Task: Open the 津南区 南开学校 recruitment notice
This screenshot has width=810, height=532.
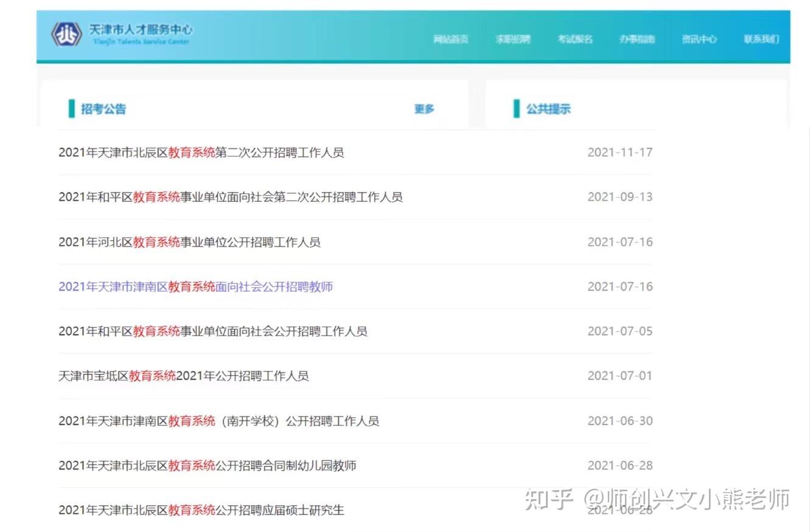Action: point(218,421)
